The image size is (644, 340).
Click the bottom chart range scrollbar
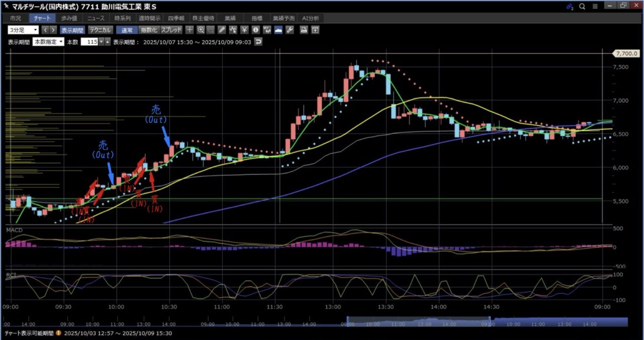click(418, 322)
